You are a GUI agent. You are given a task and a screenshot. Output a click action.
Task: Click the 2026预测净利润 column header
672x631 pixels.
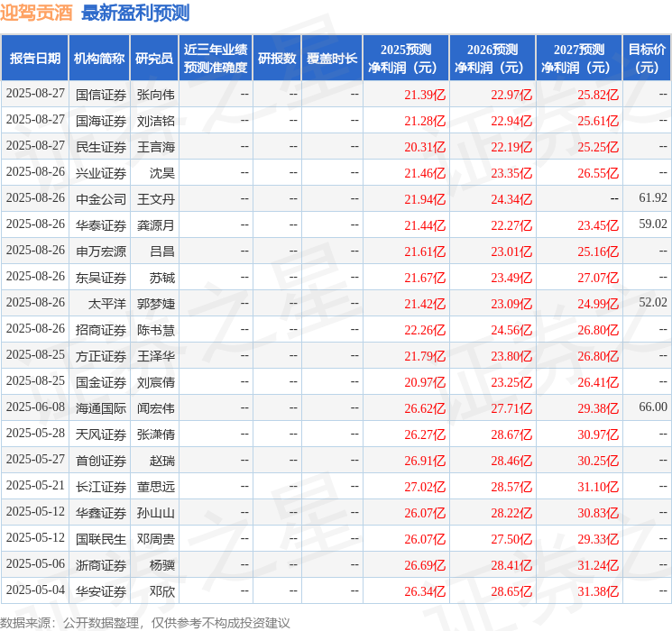click(x=492, y=59)
